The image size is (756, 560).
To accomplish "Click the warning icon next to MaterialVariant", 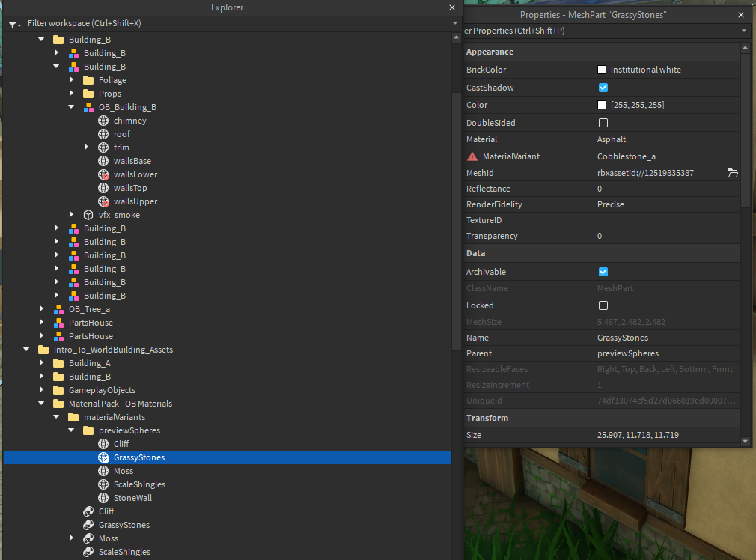I will (x=472, y=156).
